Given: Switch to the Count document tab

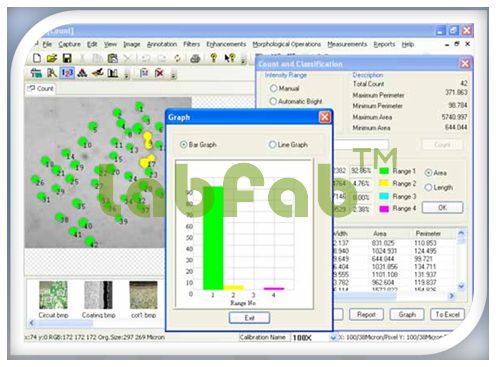Looking at the screenshot, I should [x=41, y=89].
